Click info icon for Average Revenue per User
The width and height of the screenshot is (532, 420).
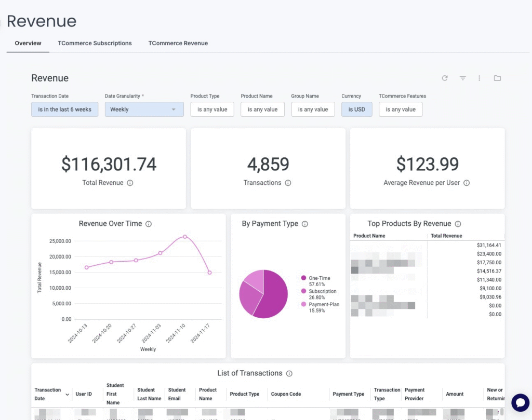[x=466, y=183]
